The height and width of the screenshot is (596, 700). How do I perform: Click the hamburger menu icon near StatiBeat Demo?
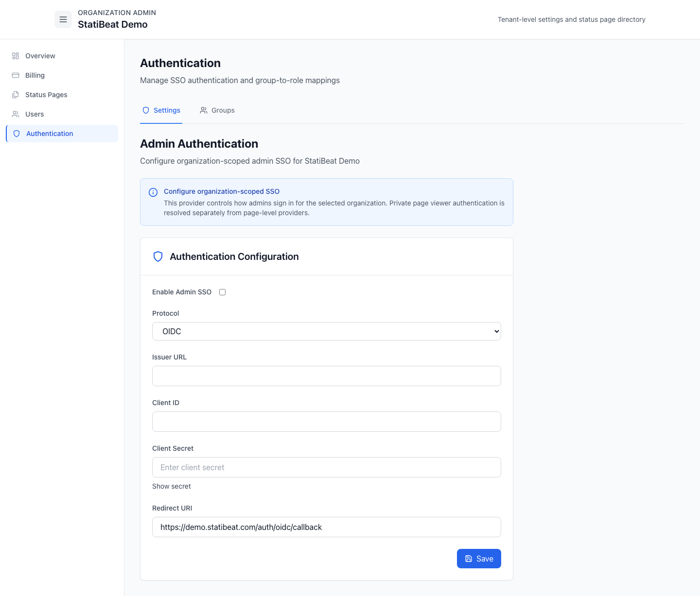click(63, 19)
